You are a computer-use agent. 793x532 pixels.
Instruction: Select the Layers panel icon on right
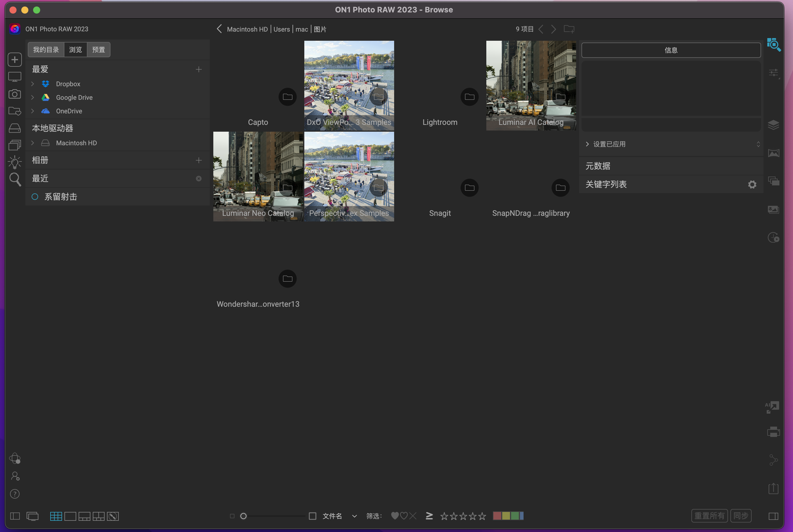(774, 125)
